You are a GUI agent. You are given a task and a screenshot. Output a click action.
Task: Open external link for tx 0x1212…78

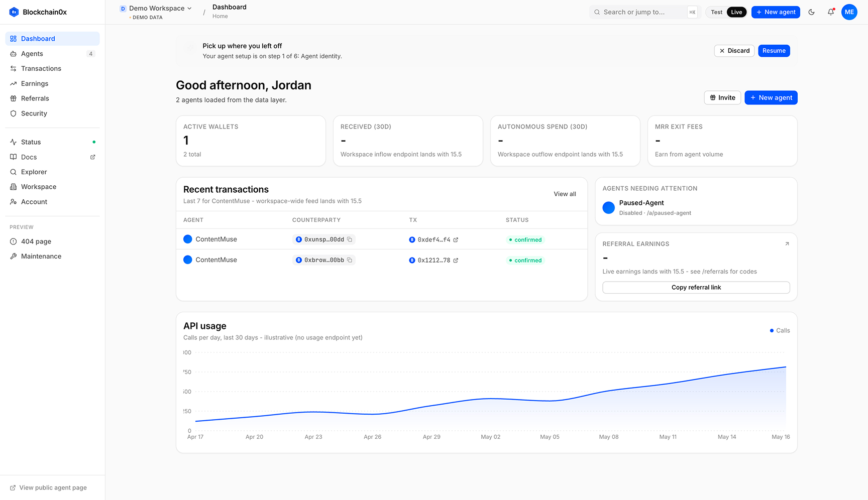[x=456, y=261]
